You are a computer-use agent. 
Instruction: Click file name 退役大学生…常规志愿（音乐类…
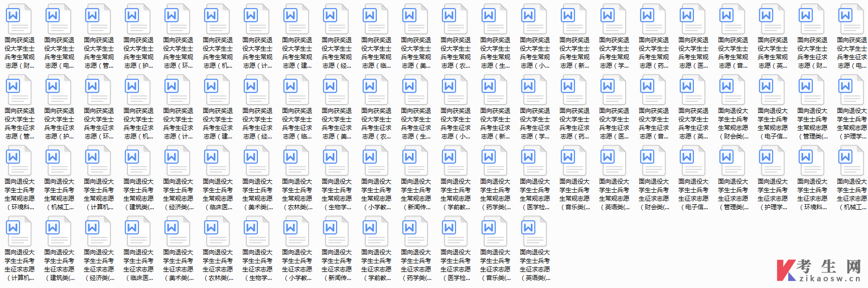pyautogui.click(x=574, y=194)
